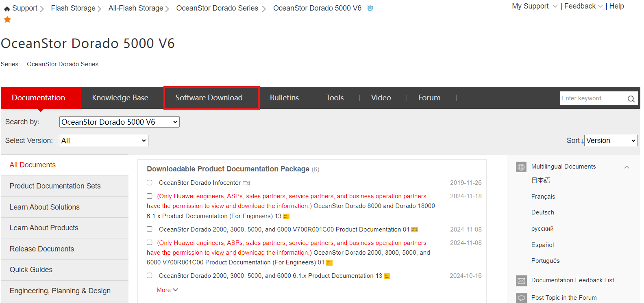644x303 pixels.
Task: Click the Enter keyword search field
Action: click(x=593, y=98)
